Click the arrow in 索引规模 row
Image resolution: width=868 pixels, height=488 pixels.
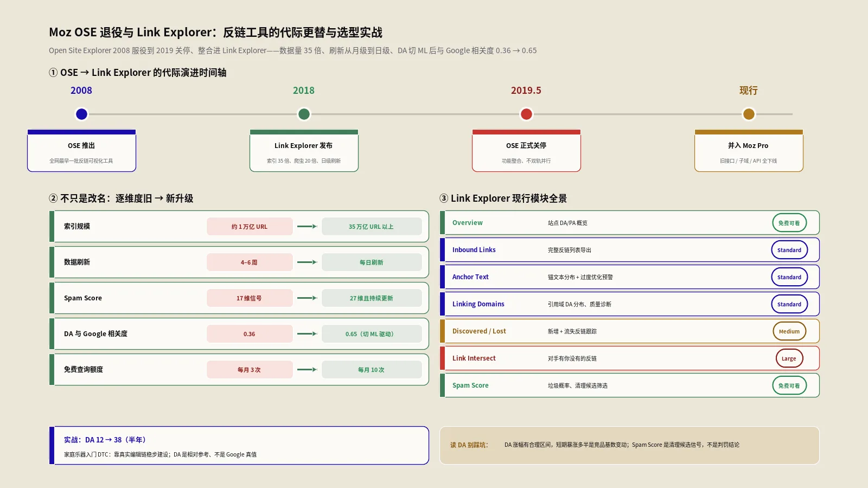(x=307, y=227)
